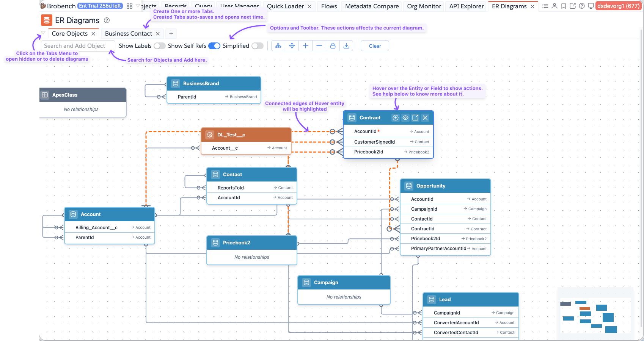Zoom out with the minus toolbar icon
This screenshot has width=644, height=341.
pyautogui.click(x=319, y=46)
